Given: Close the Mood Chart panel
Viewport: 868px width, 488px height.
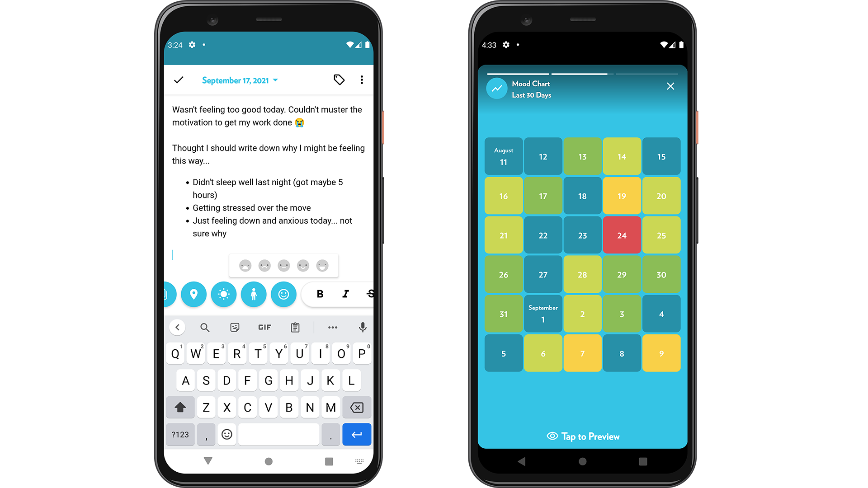Looking at the screenshot, I should 671,86.
